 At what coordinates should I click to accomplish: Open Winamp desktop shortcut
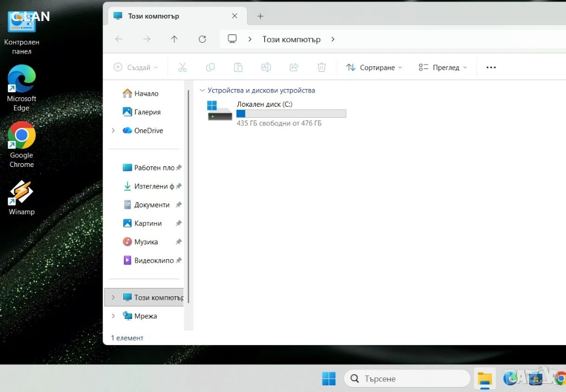(22, 197)
